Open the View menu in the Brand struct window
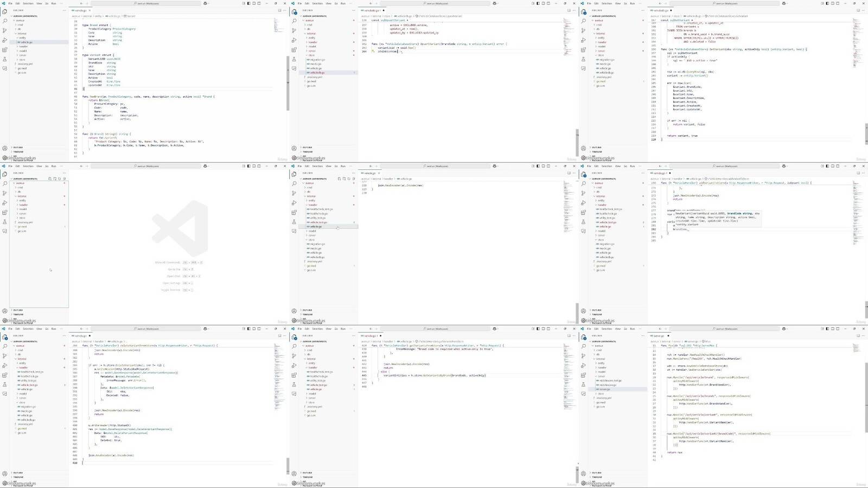 click(x=39, y=3)
